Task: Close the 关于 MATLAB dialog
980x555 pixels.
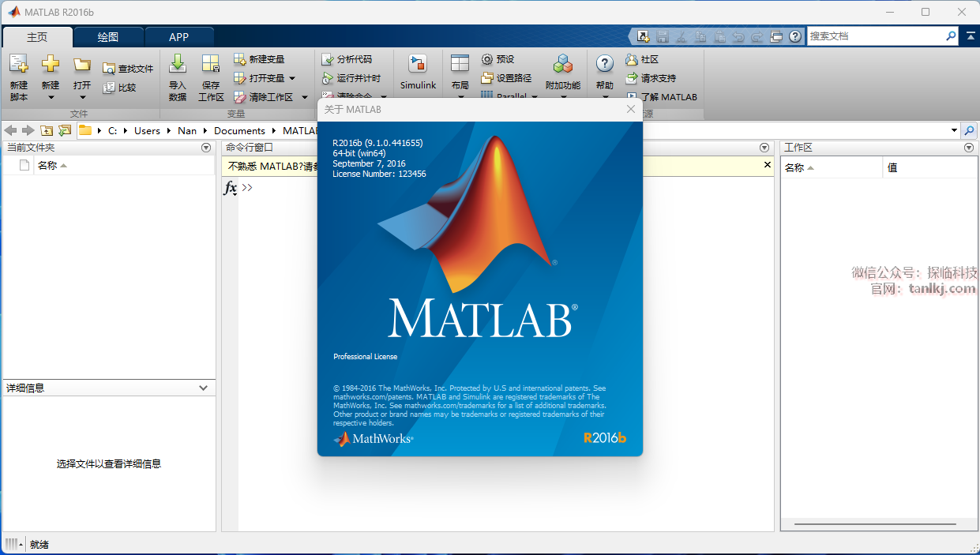Action: (x=630, y=109)
